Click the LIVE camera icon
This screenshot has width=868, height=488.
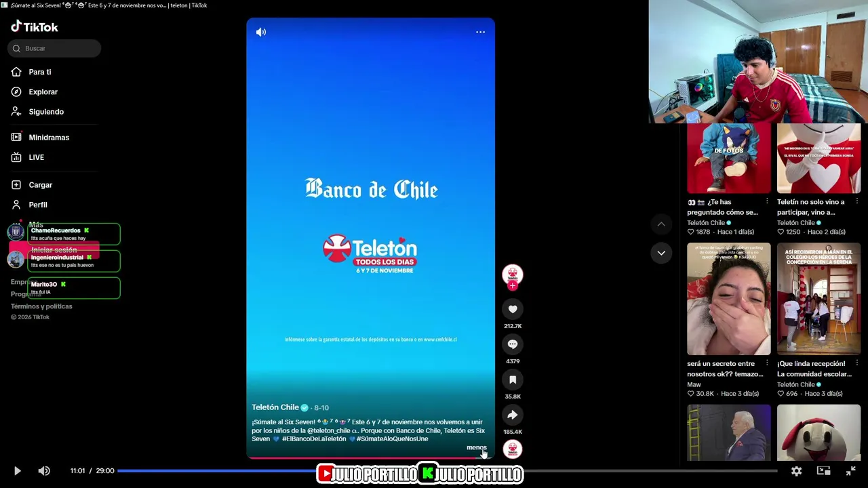click(16, 157)
